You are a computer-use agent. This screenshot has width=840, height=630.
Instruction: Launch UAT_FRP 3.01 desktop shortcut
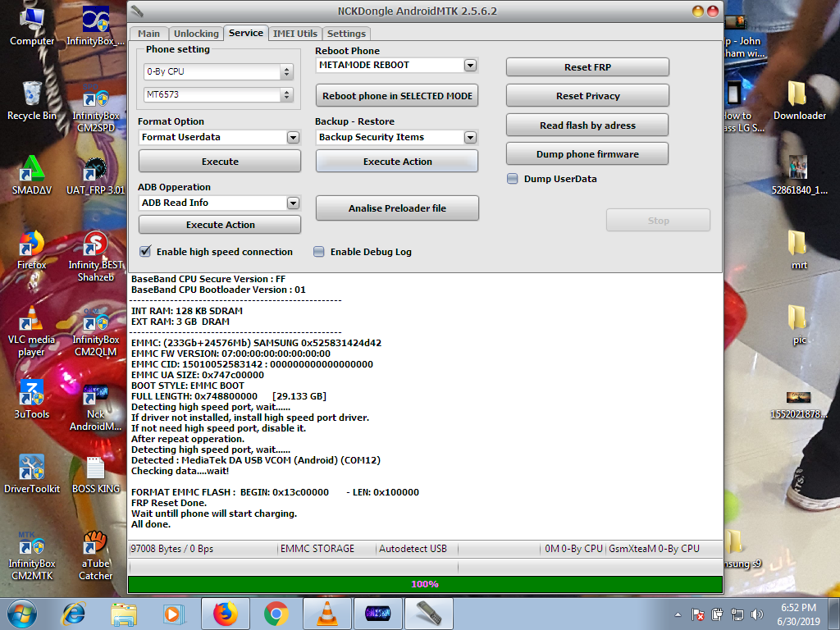click(95, 176)
